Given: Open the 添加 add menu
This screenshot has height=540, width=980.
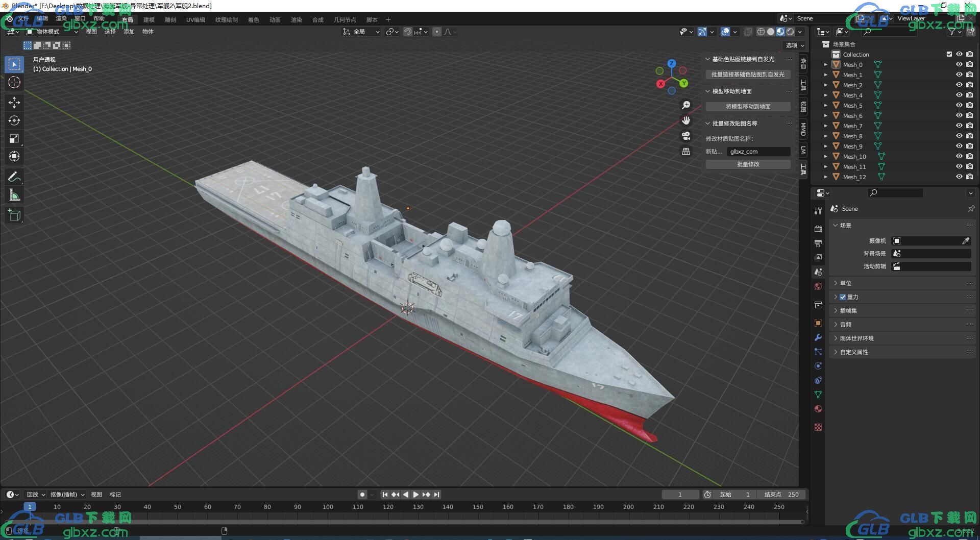Looking at the screenshot, I should (129, 32).
